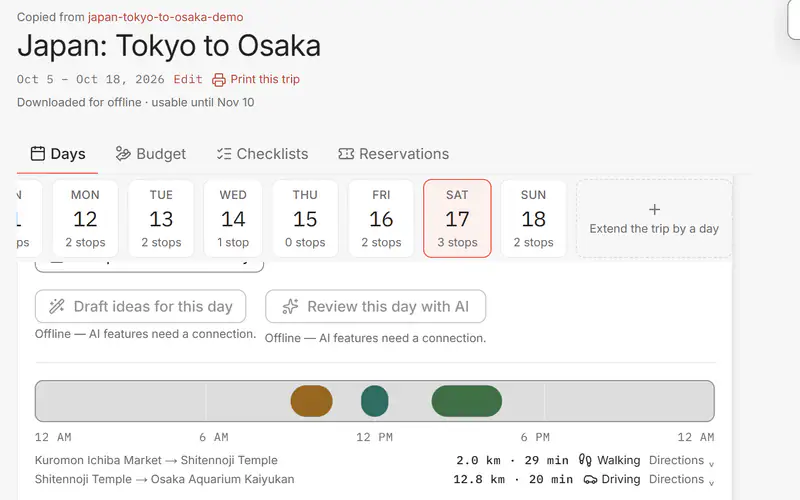This screenshot has width=800, height=500.
Task: Click the Japan: Tokyo to Osaka title
Action: tap(169, 46)
